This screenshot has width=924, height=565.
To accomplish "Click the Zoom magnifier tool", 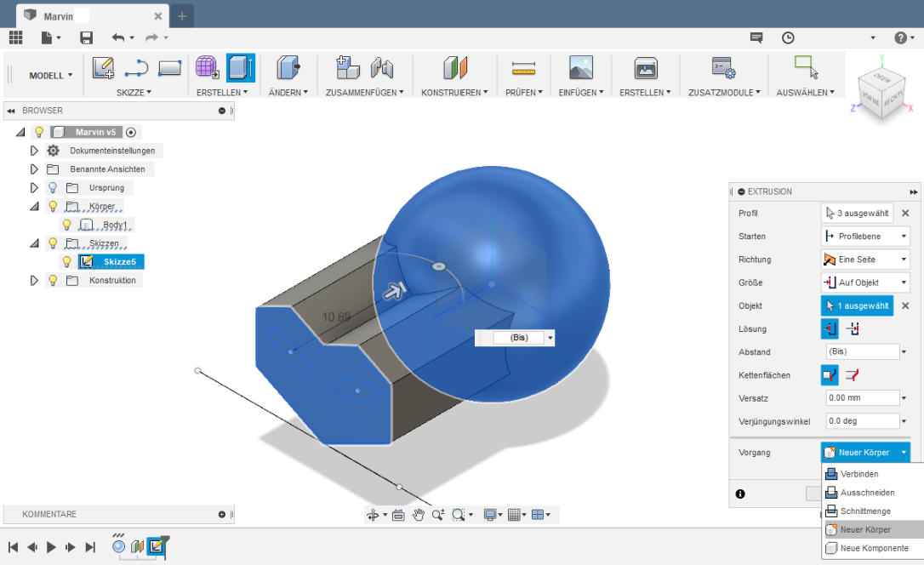I will [x=437, y=515].
